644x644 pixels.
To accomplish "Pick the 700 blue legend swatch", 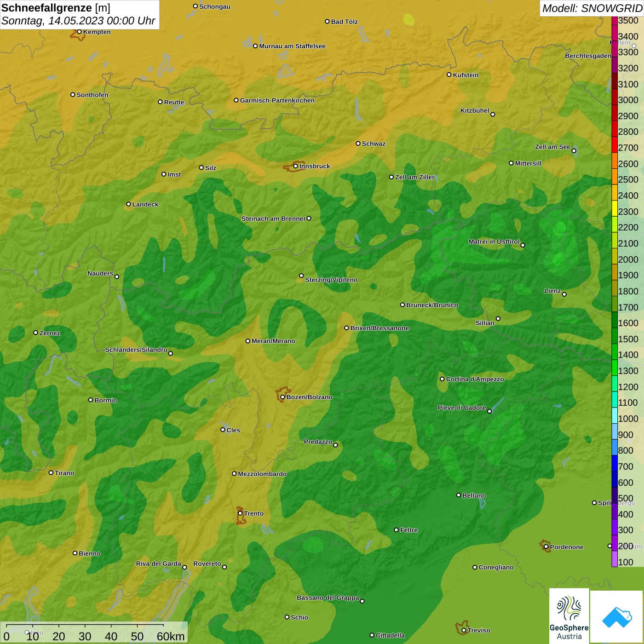I will [615, 463].
